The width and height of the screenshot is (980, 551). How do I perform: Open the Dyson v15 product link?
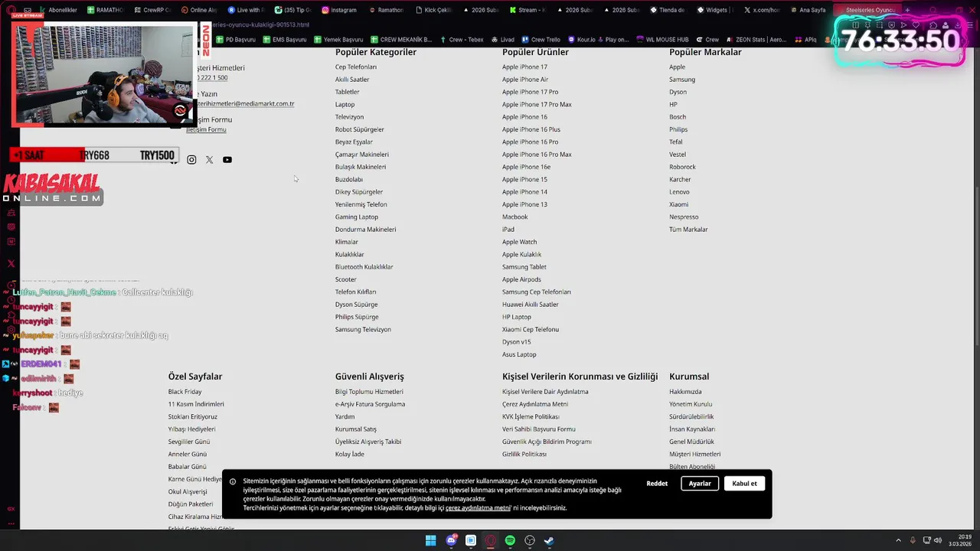coord(516,342)
